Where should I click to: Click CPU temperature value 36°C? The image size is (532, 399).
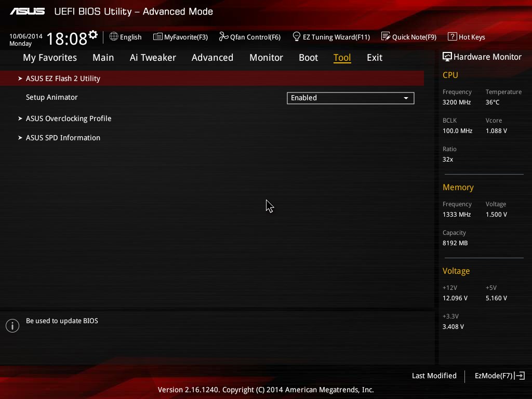tap(493, 102)
